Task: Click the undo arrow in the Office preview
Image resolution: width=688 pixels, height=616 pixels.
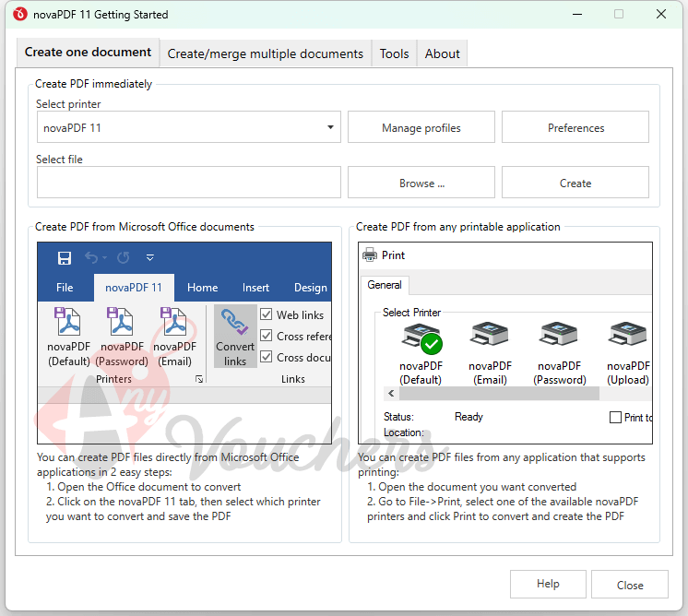Action: pos(91,257)
